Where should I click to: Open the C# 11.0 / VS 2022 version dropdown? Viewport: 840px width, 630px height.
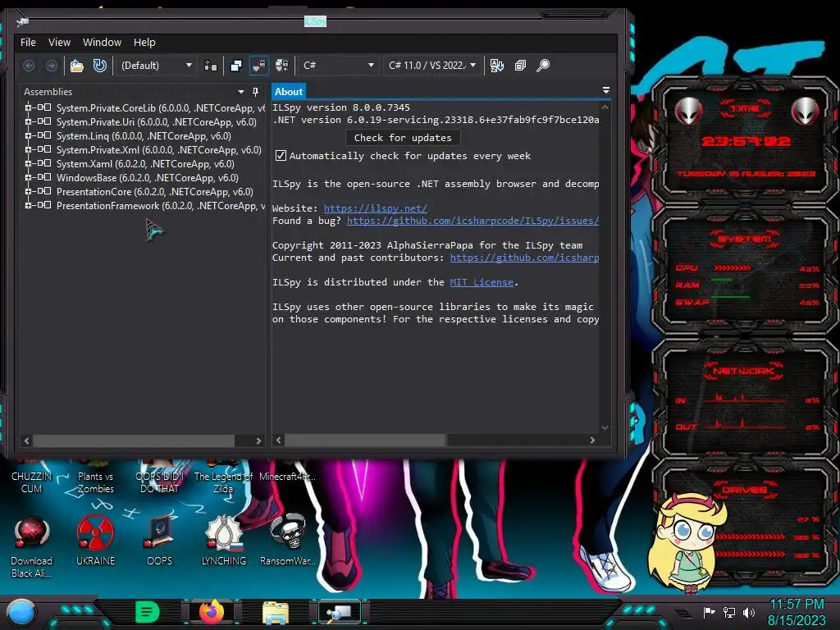pyautogui.click(x=431, y=66)
